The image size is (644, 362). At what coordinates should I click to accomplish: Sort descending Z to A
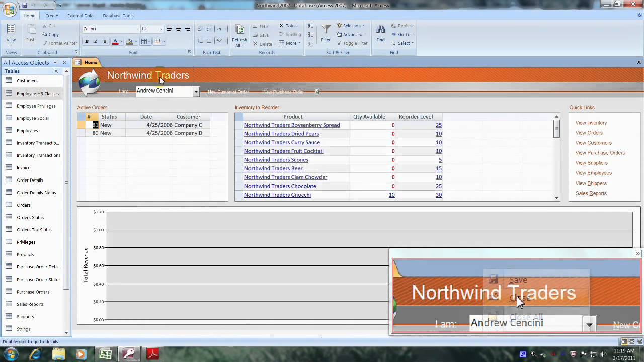(x=310, y=34)
